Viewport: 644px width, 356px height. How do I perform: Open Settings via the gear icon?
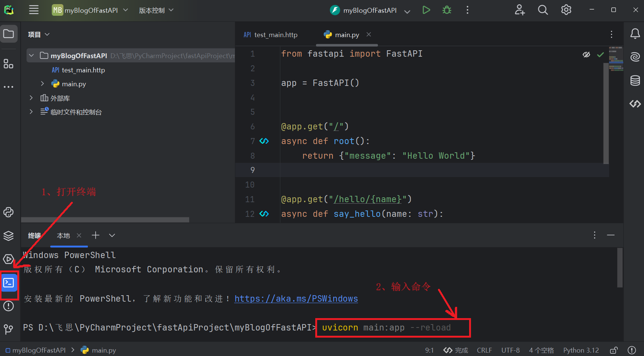click(x=566, y=10)
